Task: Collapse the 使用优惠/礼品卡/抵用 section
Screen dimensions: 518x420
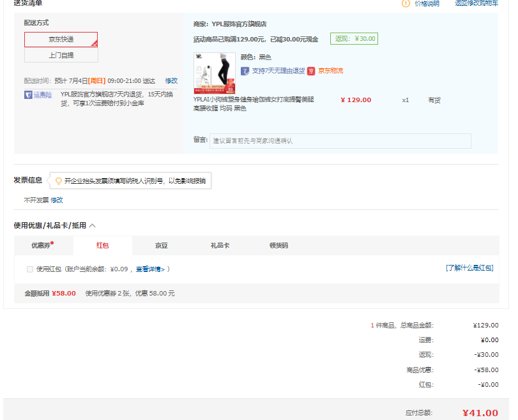Action: pos(93,225)
